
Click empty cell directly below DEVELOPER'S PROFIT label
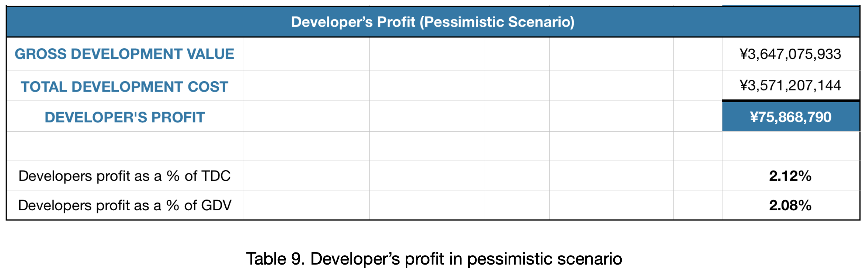click(124, 146)
